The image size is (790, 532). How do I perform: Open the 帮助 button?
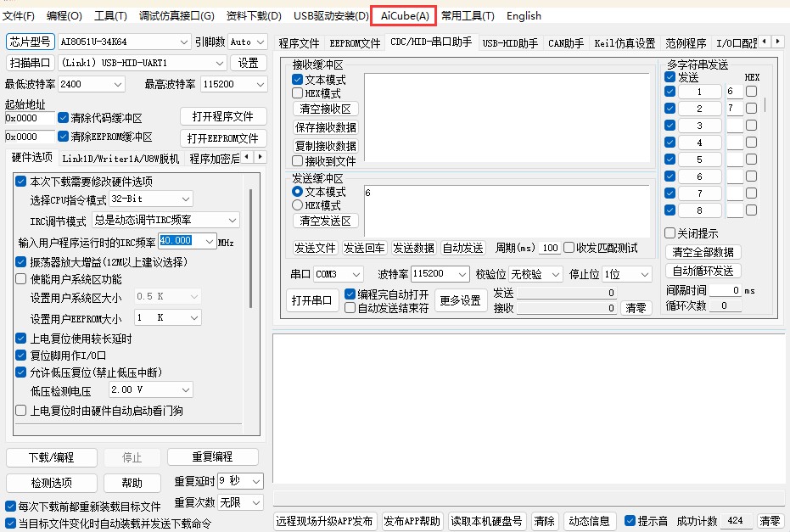(x=132, y=483)
